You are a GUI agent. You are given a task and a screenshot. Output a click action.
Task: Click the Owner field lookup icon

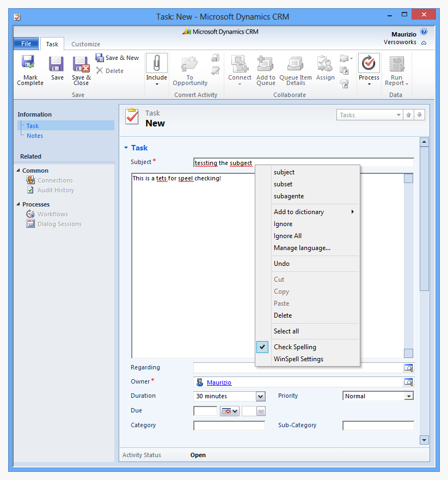point(409,382)
